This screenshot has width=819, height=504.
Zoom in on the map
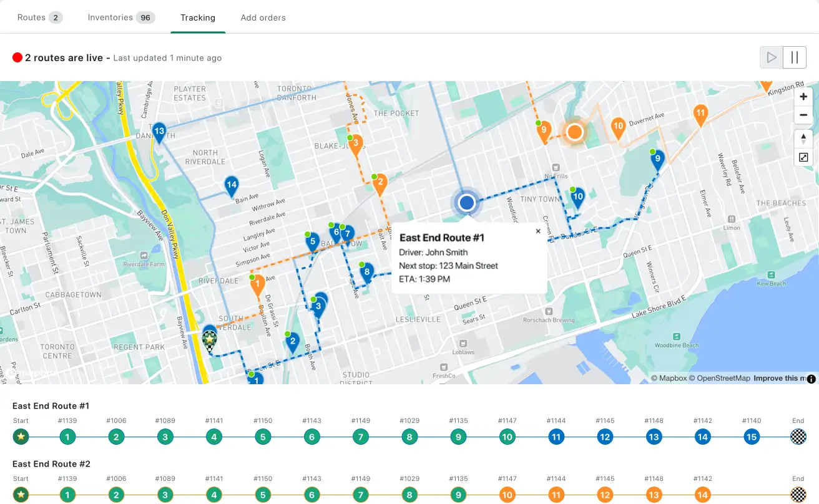point(803,97)
